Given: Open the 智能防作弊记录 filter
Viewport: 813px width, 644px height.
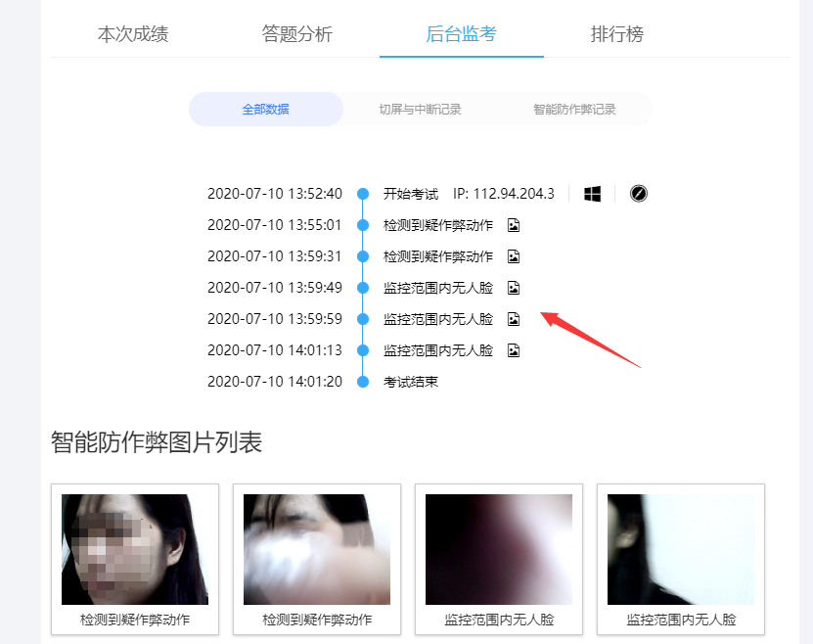Looking at the screenshot, I should [x=573, y=109].
